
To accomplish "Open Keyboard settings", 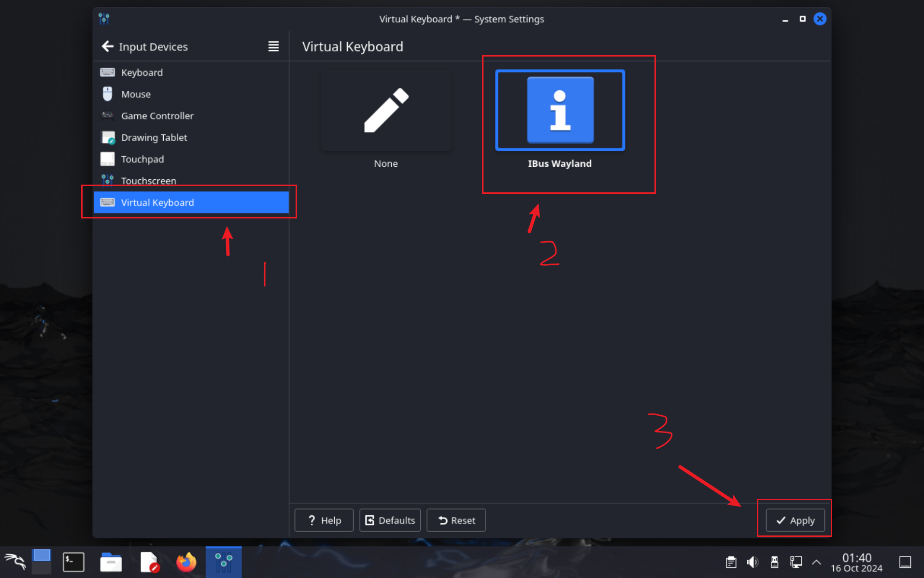I will pyautogui.click(x=191, y=72).
